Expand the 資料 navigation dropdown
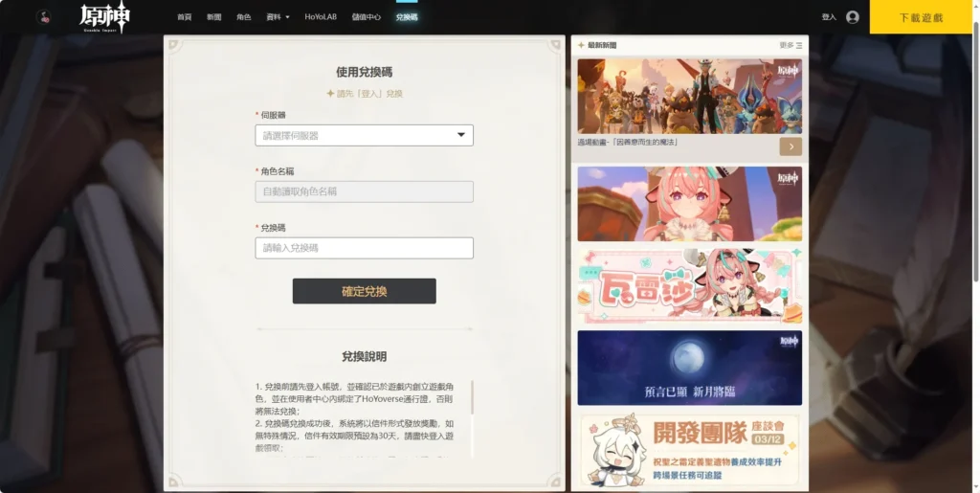 (278, 17)
